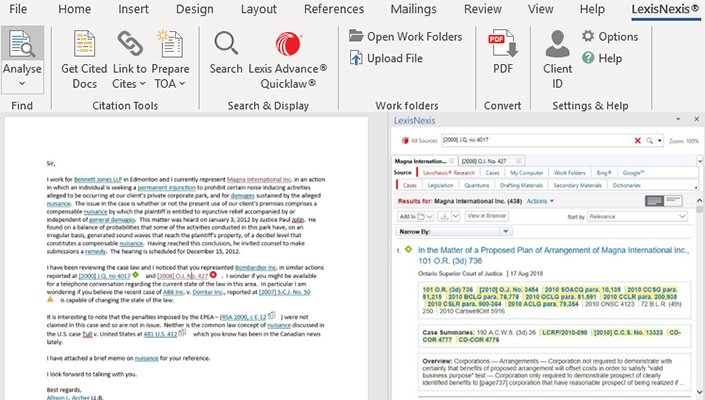This screenshot has height=400, width=705.
Task: Open Prepare TOA dropdown arrow
Action: [182, 84]
